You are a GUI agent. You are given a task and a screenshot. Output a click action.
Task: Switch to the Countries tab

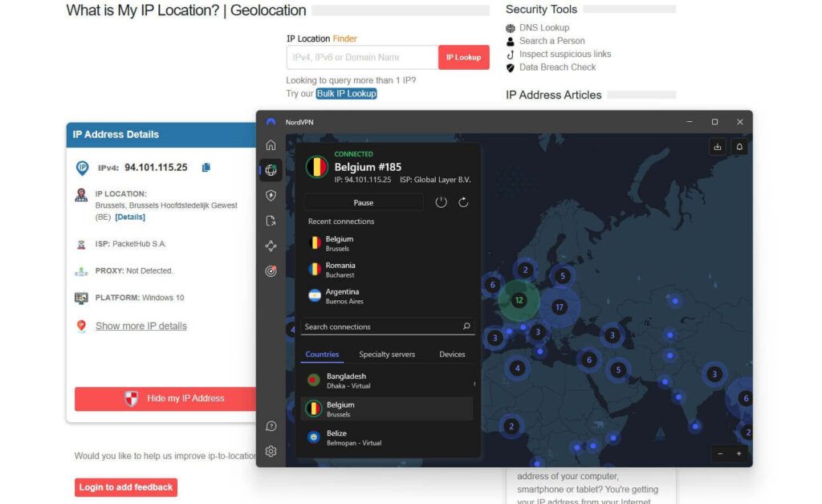click(x=322, y=354)
